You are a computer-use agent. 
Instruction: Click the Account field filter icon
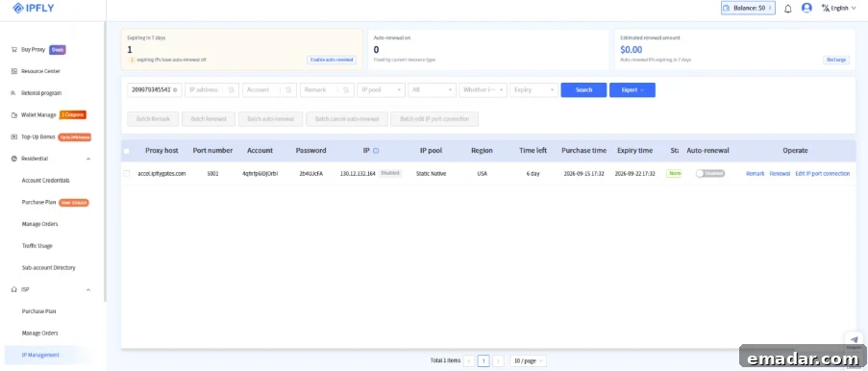click(288, 89)
